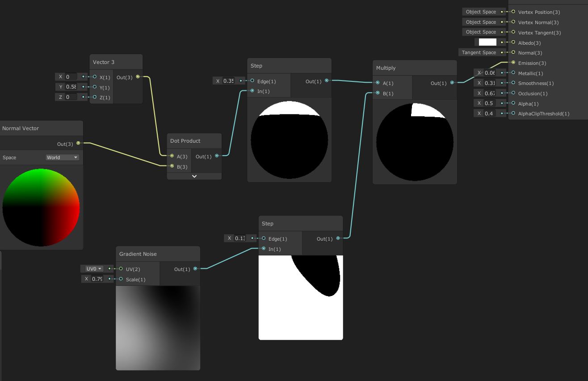The height and width of the screenshot is (381, 588).
Task: Click the Edge(1) port on the lower Step node
Action: [x=264, y=238]
